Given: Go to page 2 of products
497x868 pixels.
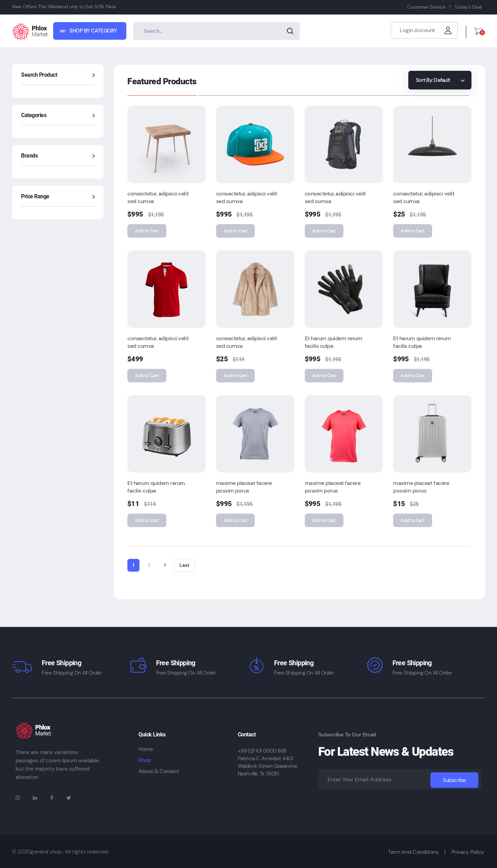Looking at the screenshot, I should tap(149, 565).
